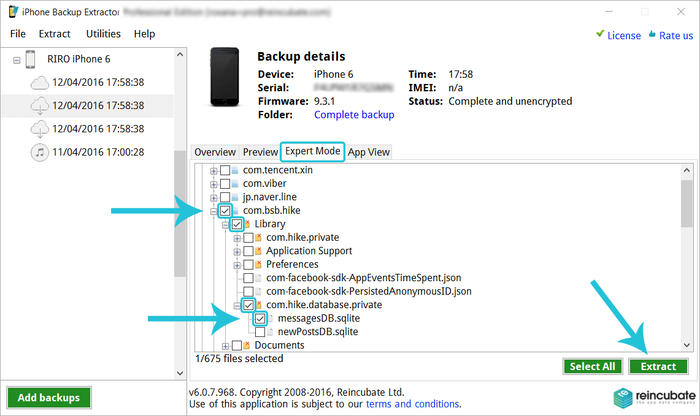The height and width of the screenshot is (416, 700).
Task: Collapse the RIRO iPhone 6 device node
Action: [17, 60]
